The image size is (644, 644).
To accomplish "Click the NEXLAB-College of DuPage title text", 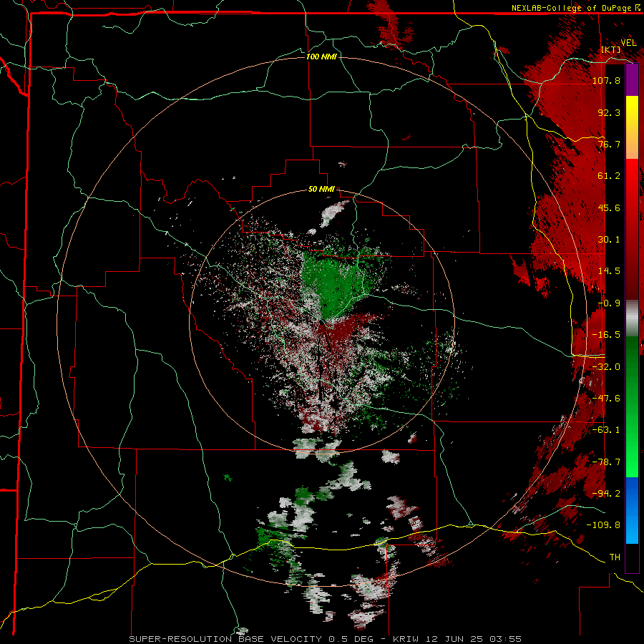I will [x=571, y=8].
